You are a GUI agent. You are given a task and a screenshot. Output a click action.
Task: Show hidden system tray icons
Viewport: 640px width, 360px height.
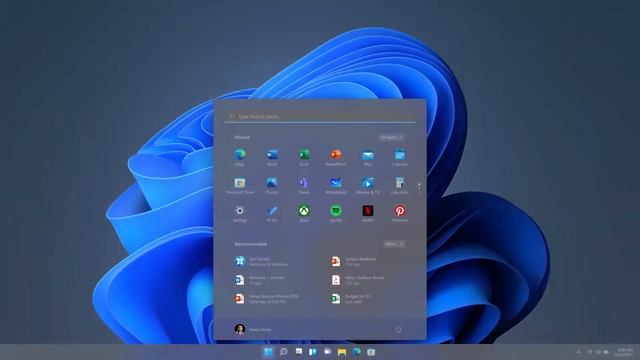click(578, 352)
